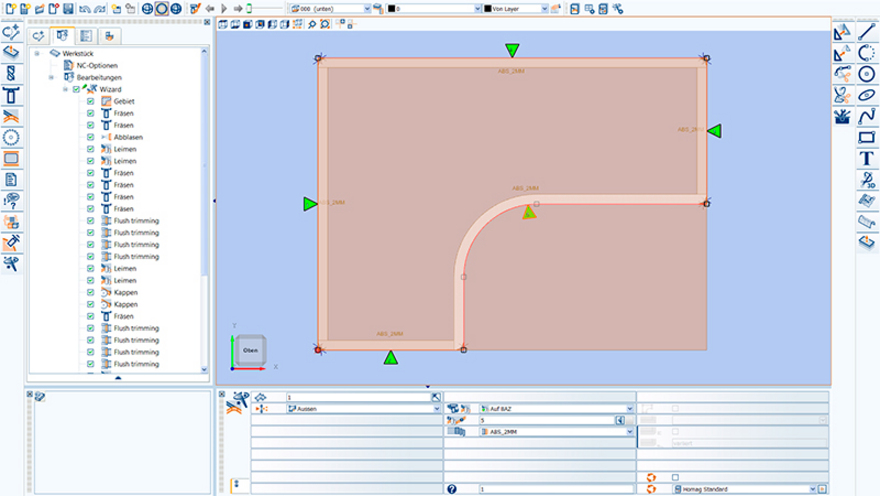The image size is (880, 496).
Task: Select the Rectangle drawing tool
Action: (867, 137)
